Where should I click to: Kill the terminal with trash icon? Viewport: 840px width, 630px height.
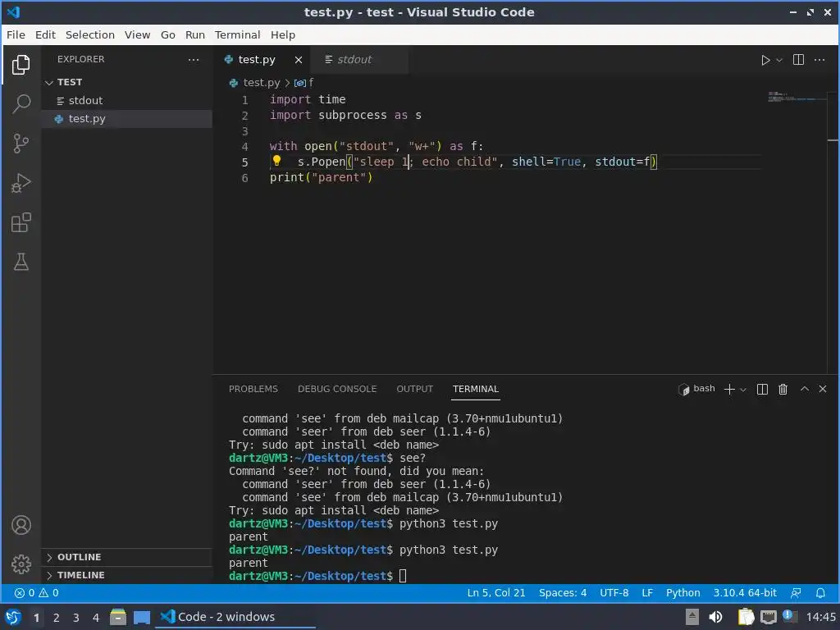click(783, 390)
